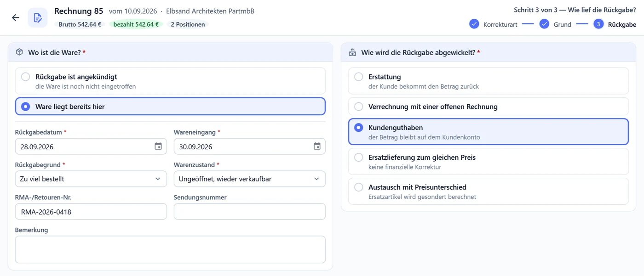Select 'Ersatzlieferung zum gleichen Preis'
This screenshot has height=276, width=644.
(x=489, y=162)
